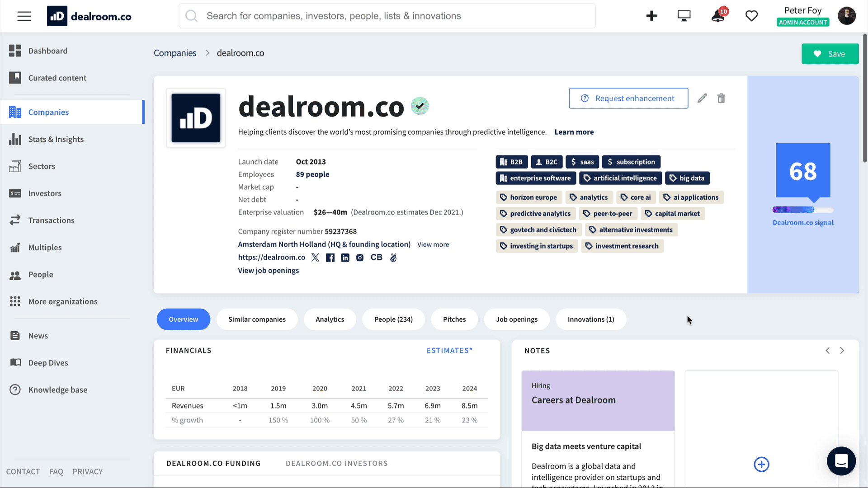Switch to the Job openings tab
868x488 pixels.
pyautogui.click(x=517, y=319)
